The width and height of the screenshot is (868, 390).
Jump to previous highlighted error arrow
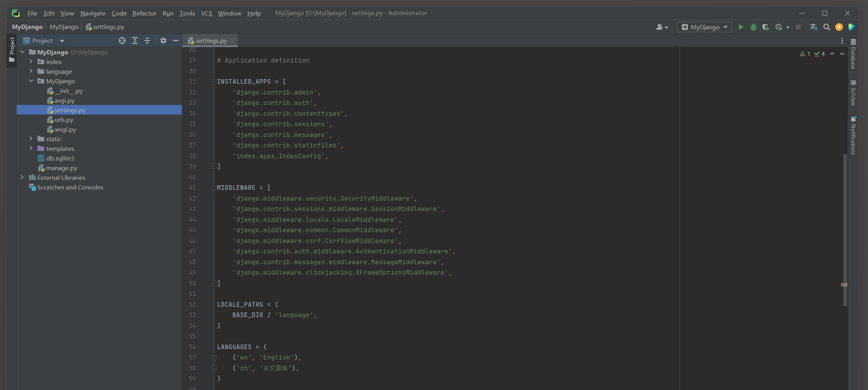(x=832, y=54)
